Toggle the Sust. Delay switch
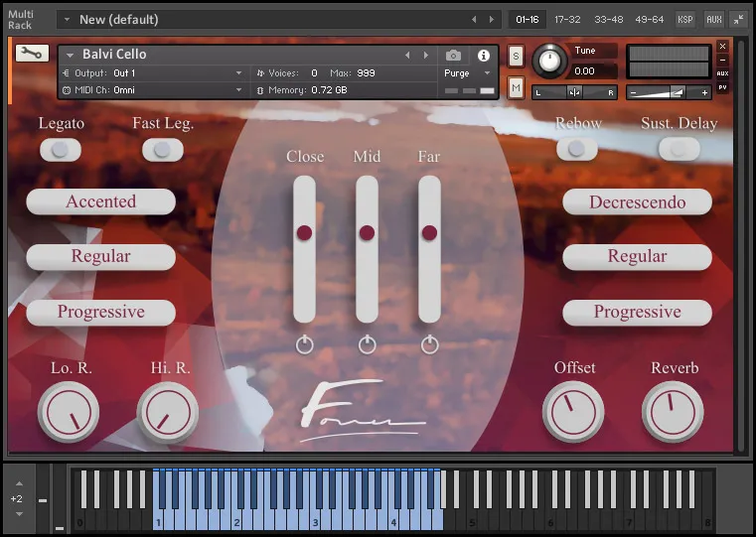 click(x=679, y=149)
